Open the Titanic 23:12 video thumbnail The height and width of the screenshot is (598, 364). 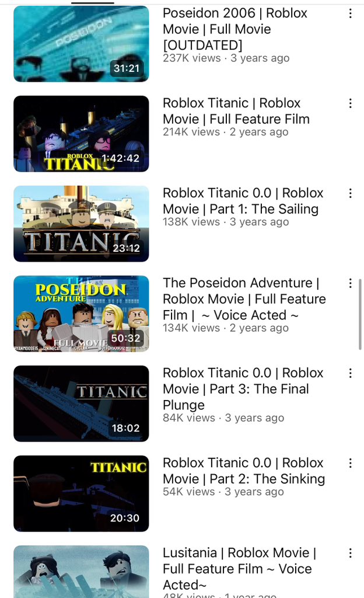[81, 224]
